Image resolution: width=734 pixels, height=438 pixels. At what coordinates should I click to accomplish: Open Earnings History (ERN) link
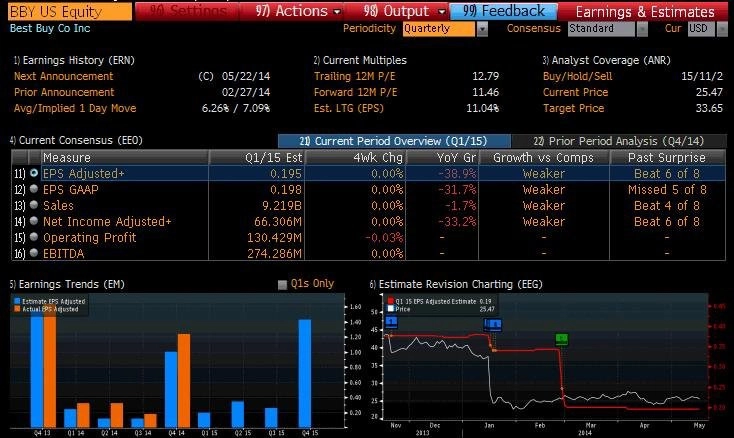tap(74, 60)
